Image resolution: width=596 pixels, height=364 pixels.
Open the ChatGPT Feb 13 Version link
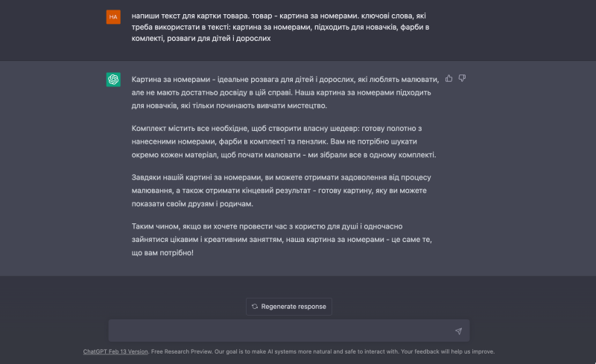point(115,351)
